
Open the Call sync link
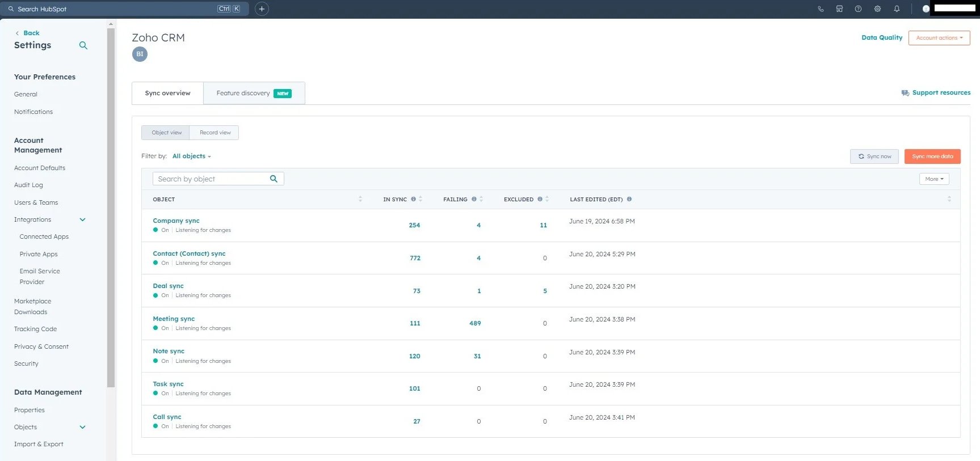pos(167,417)
